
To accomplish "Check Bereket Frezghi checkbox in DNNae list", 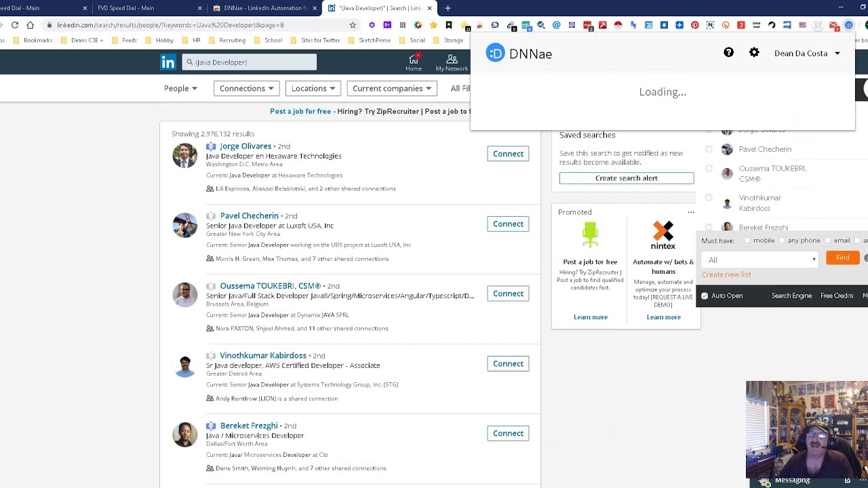I will pyautogui.click(x=709, y=228).
